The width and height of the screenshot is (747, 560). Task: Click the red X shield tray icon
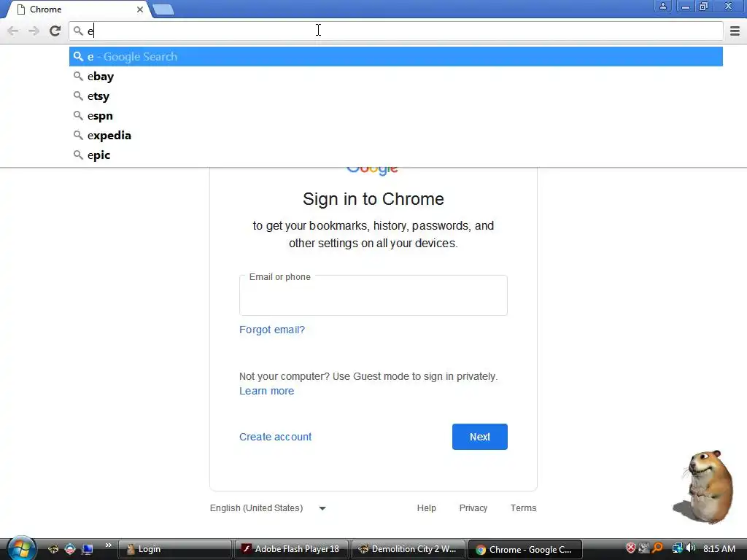pos(631,548)
